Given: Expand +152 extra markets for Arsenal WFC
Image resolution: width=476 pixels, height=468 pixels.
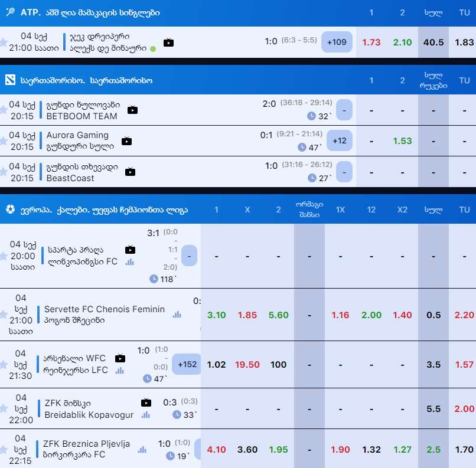Looking at the screenshot, I should coord(188,365).
